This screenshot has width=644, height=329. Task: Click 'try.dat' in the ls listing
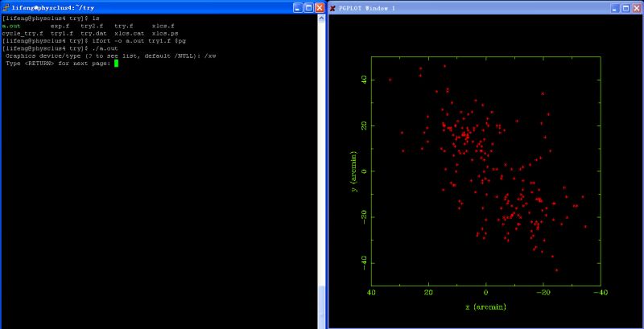coord(93,34)
